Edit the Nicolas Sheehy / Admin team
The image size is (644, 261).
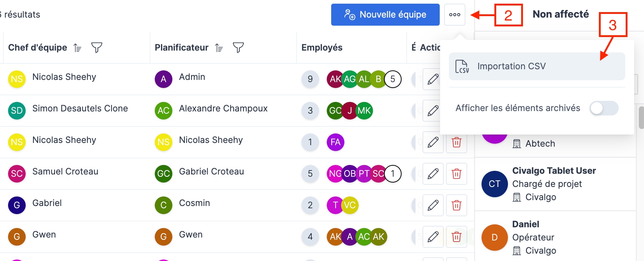coord(433,79)
